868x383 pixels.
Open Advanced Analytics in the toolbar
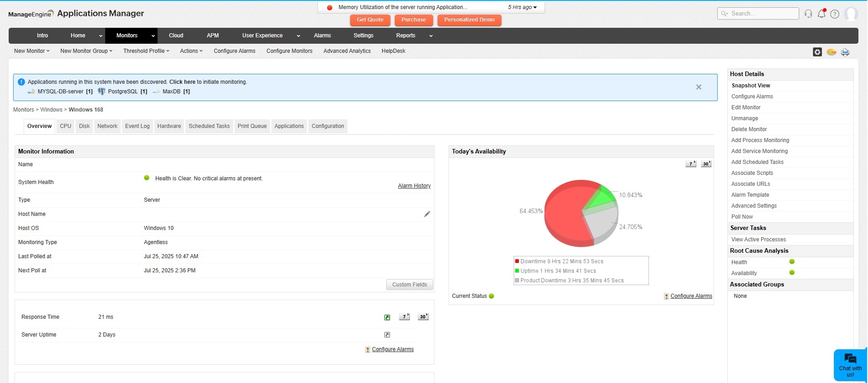pos(347,51)
